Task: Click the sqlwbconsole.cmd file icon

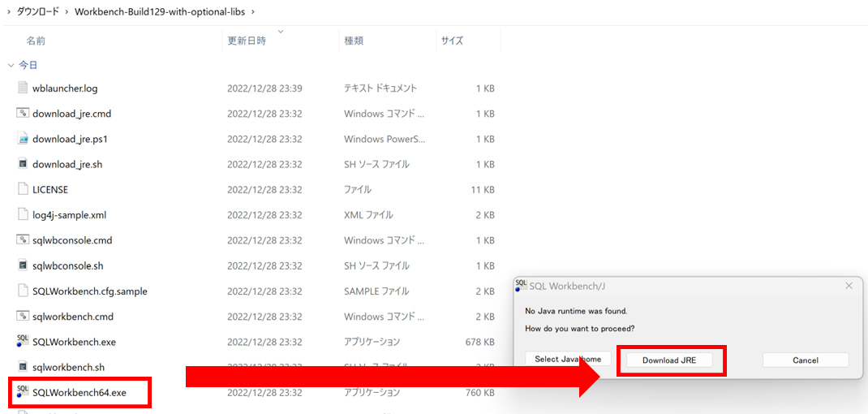Action: tap(23, 240)
